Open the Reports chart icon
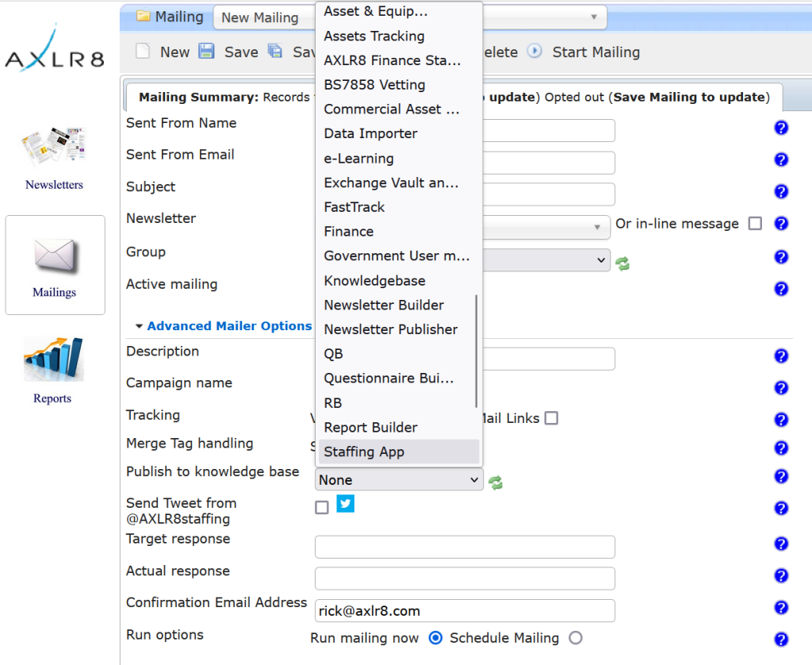The image size is (812, 665). click(53, 359)
